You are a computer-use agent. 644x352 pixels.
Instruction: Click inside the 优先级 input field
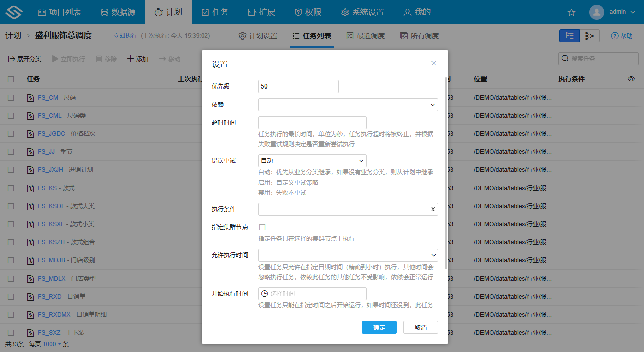click(298, 86)
